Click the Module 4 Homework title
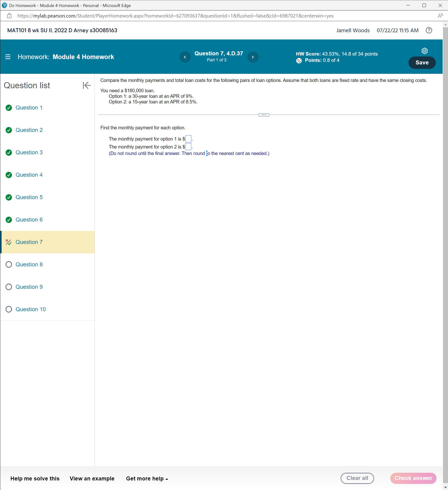448x490 pixels. coord(83,57)
